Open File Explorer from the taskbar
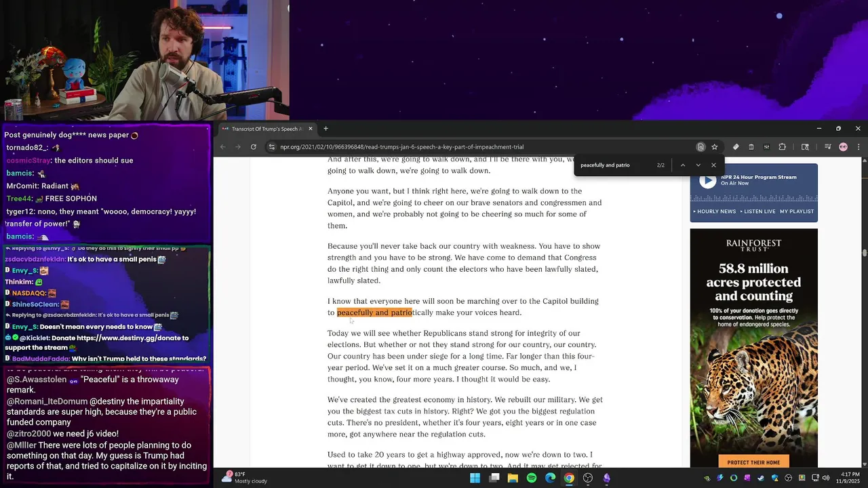This screenshot has width=868, height=488. [x=513, y=478]
